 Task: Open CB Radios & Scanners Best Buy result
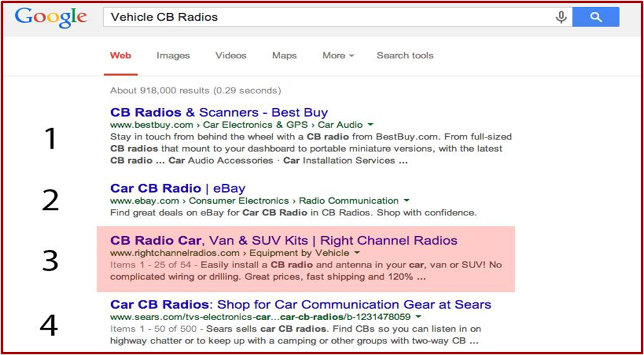pos(219,112)
